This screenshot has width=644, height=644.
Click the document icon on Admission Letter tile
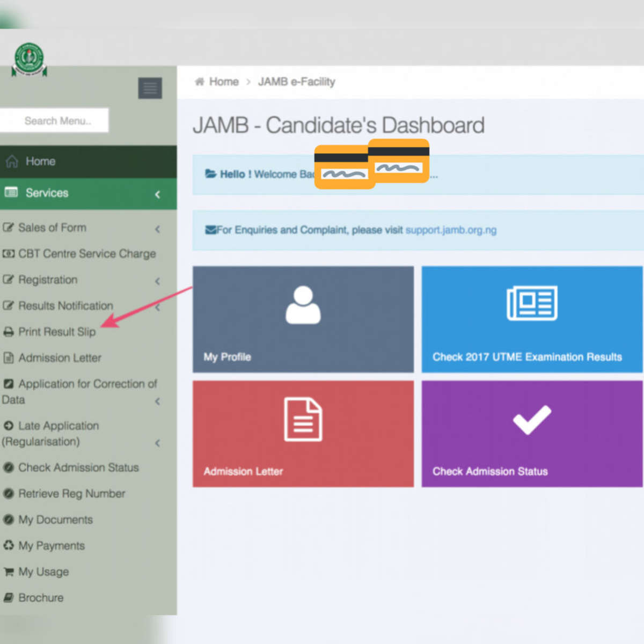[x=303, y=420]
